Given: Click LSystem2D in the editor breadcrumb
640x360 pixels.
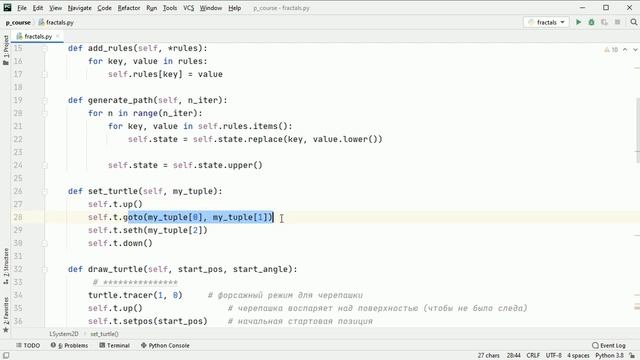Looking at the screenshot, I should (64, 334).
